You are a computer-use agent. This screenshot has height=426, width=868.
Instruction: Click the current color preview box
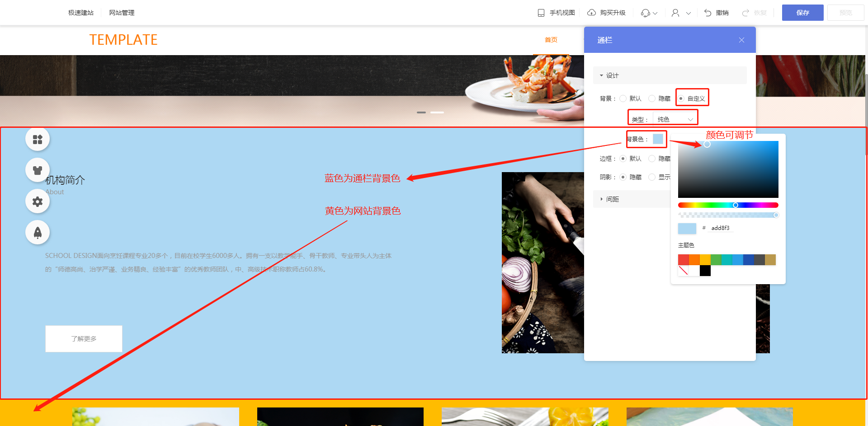687,228
